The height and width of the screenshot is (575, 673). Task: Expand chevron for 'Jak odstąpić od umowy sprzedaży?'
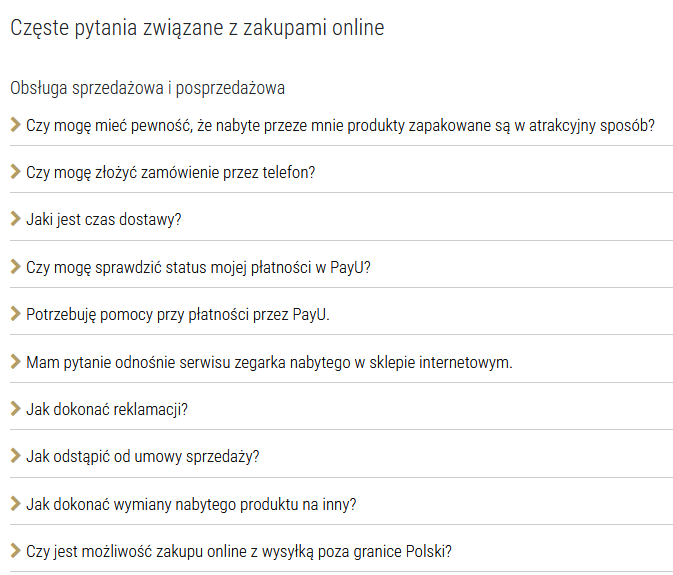[x=15, y=456]
